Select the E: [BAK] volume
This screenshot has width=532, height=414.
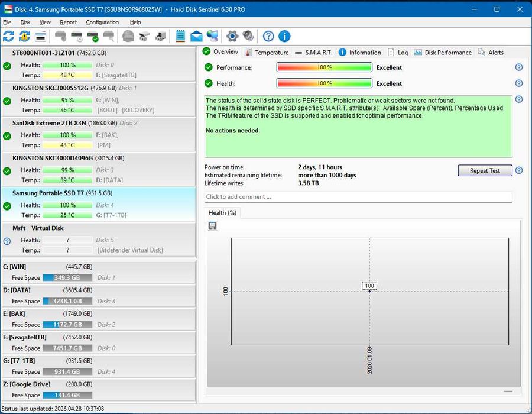[99, 319]
